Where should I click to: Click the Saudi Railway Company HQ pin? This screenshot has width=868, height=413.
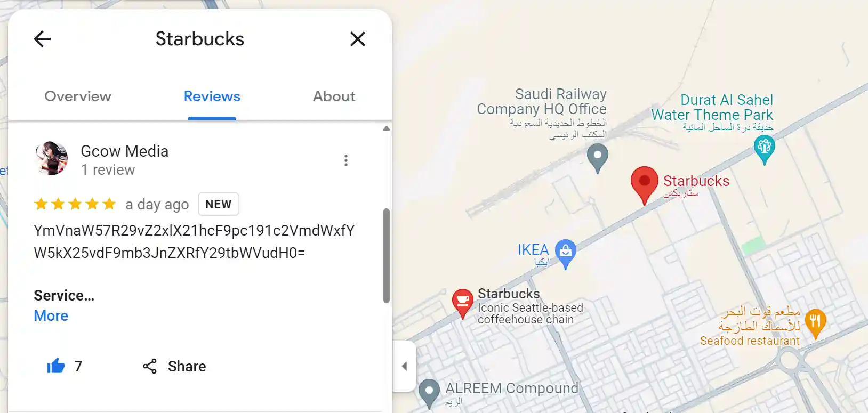(x=597, y=157)
